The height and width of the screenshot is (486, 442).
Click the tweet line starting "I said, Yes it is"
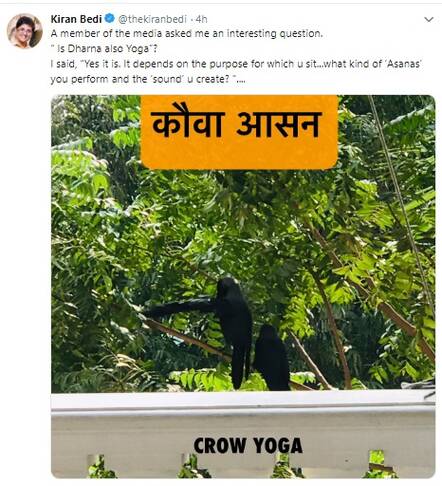tap(236, 64)
